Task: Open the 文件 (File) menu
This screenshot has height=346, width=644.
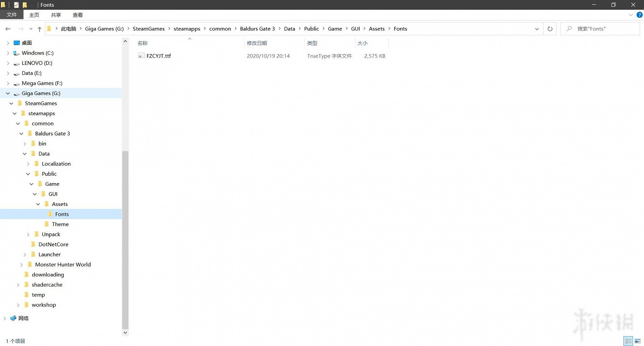Action: 12,15
